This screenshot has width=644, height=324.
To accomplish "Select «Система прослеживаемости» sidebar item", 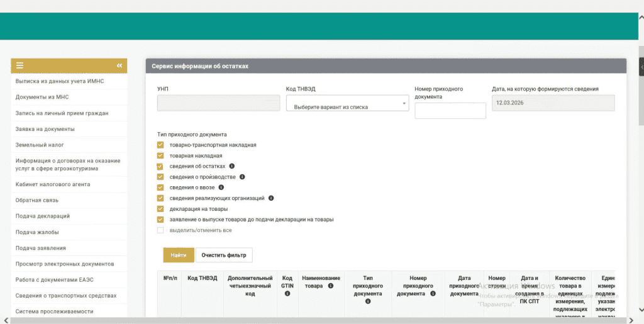I will (55, 311).
